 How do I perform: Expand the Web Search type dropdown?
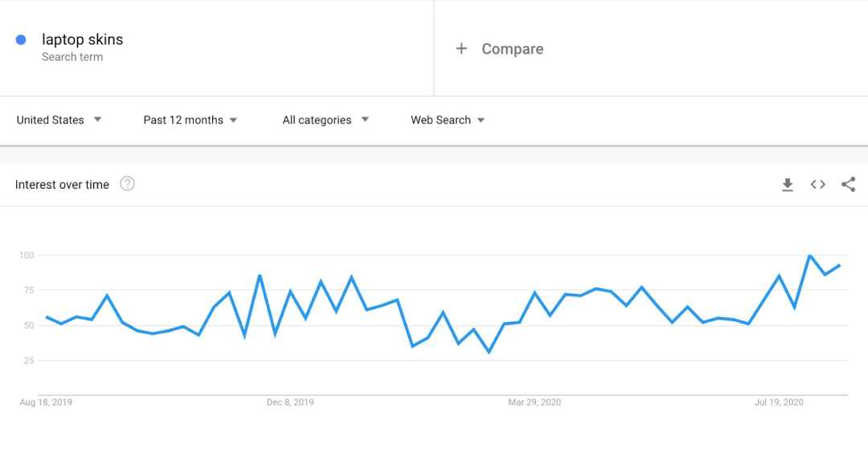[x=448, y=120]
